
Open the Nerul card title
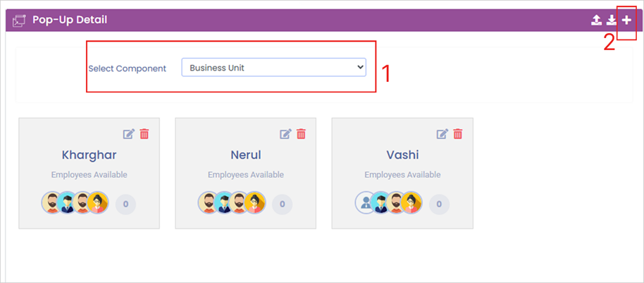[x=245, y=155]
